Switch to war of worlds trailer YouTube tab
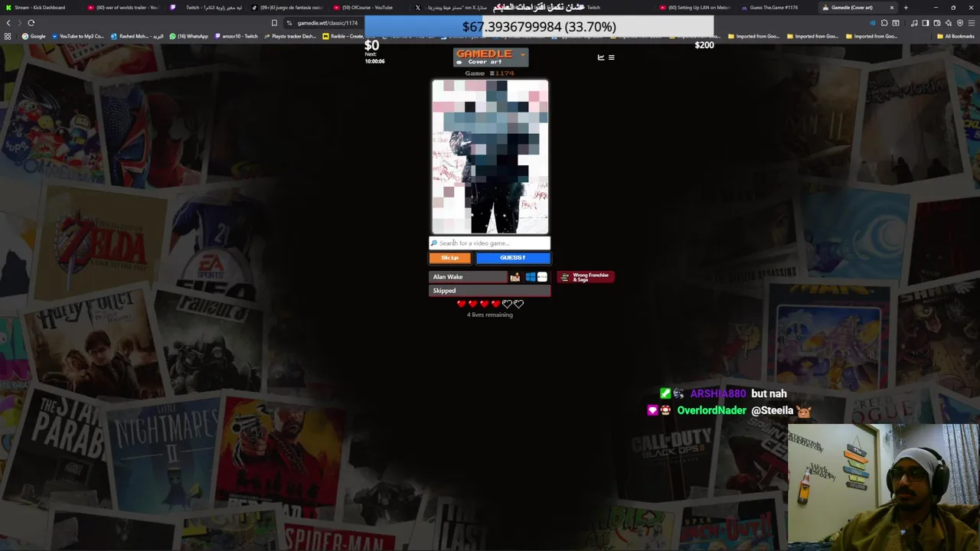 pyautogui.click(x=122, y=8)
